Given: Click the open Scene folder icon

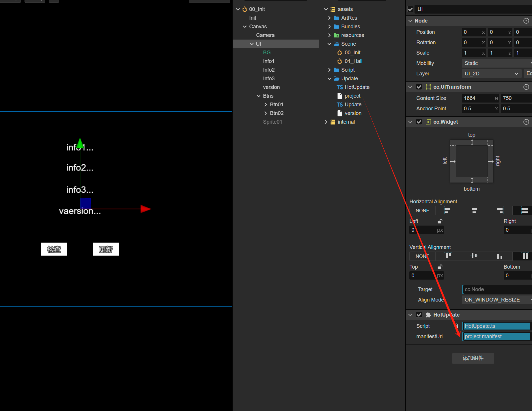Looking at the screenshot, I should [x=336, y=44].
